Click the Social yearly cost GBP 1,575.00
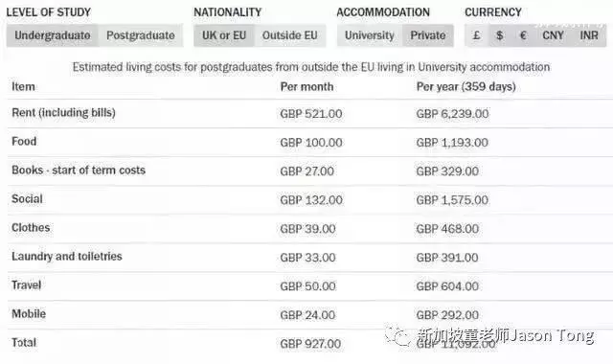The height and width of the screenshot is (364, 613). point(452,200)
